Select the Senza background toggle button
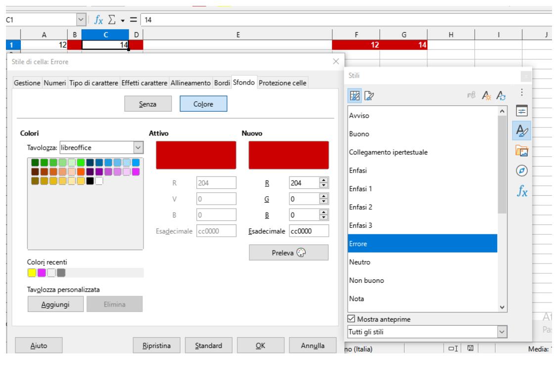 (x=148, y=103)
